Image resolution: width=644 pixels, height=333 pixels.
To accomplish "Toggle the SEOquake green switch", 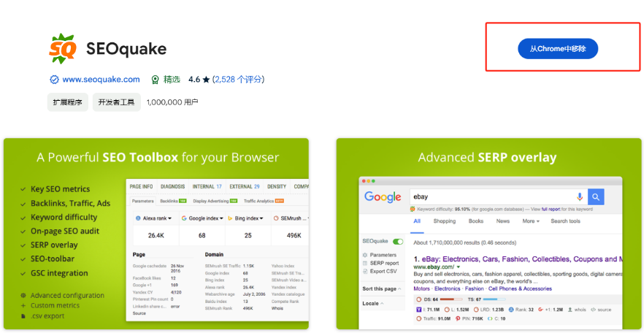I will click(398, 242).
